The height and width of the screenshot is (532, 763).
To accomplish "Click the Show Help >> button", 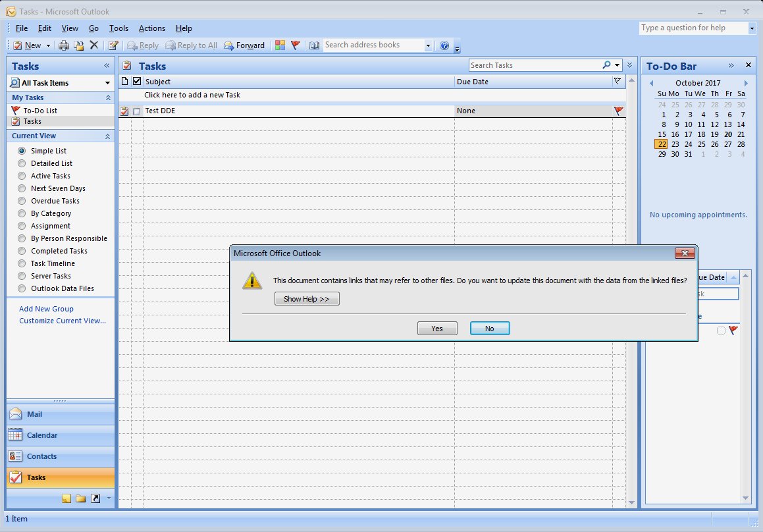I will 307,299.
